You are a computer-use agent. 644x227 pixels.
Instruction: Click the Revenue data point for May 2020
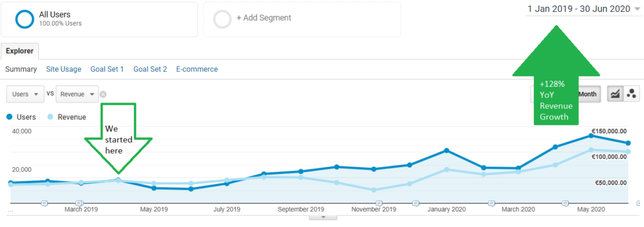[591, 150]
